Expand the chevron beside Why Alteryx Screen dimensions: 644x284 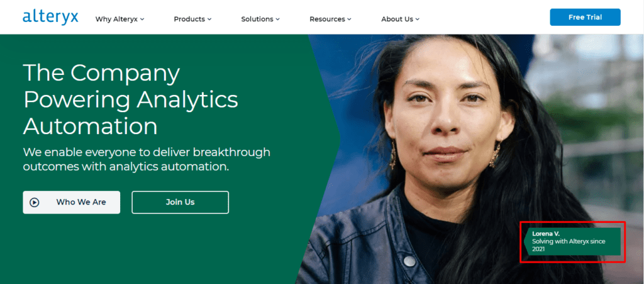click(142, 20)
